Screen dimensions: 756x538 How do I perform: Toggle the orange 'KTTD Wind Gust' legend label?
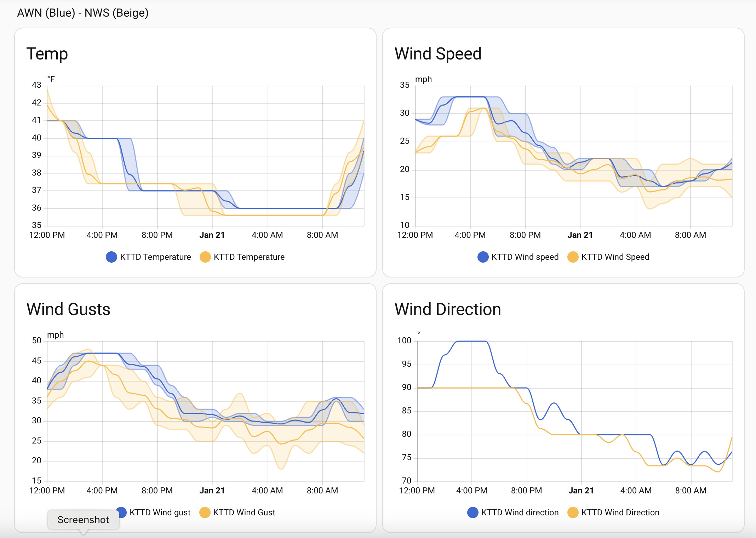point(244,513)
